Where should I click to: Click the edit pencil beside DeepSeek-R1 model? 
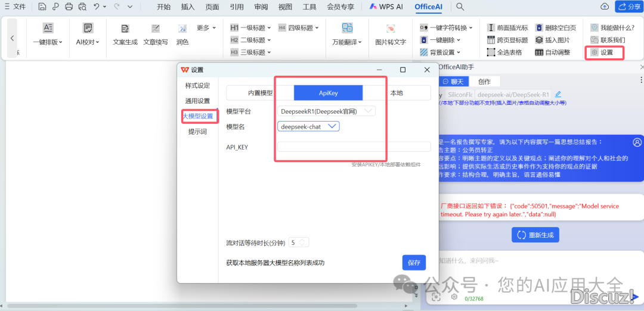pyautogui.click(x=558, y=94)
